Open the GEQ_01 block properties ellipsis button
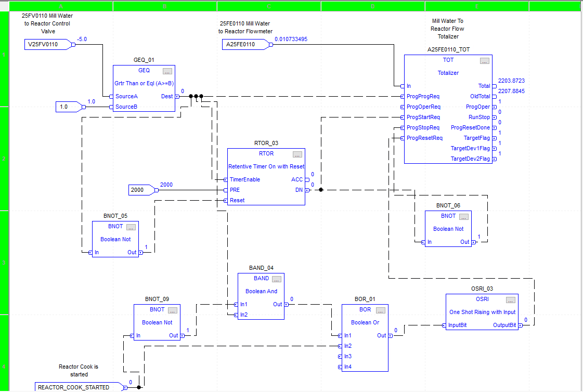This screenshot has width=583, height=392. click(x=167, y=71)
